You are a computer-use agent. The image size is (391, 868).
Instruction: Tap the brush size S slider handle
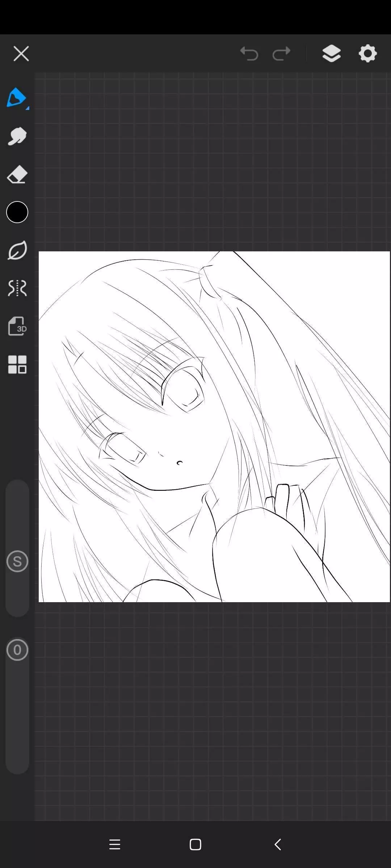(17, 561)
